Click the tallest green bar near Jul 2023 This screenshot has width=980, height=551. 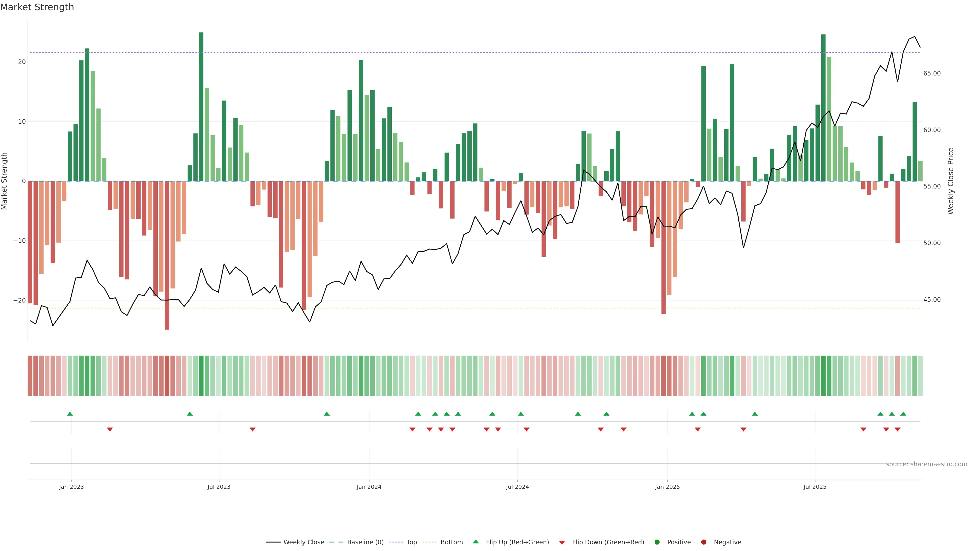[201, 106]
